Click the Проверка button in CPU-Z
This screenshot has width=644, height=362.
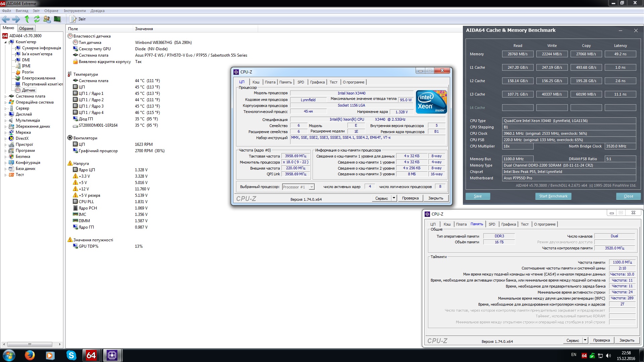[410, 198]
